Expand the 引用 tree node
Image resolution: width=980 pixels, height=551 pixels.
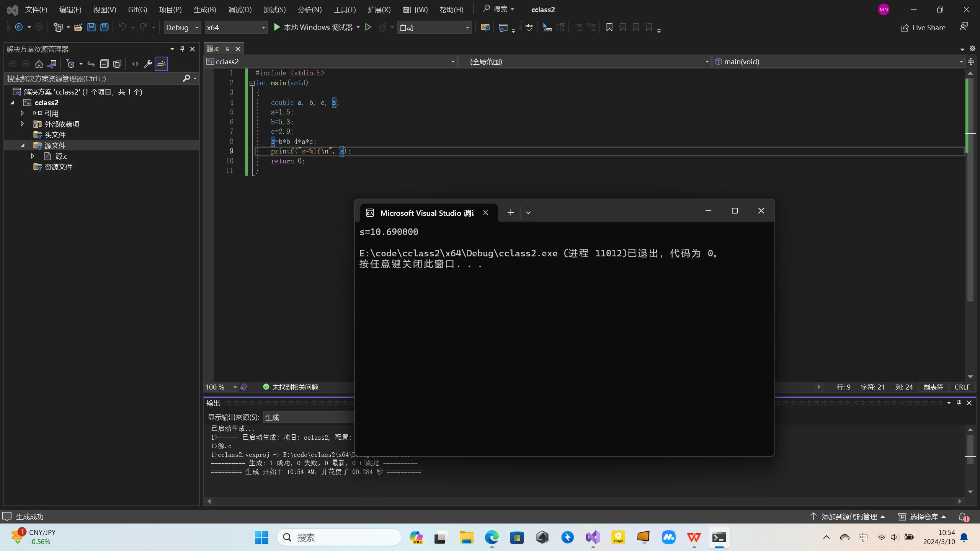[22, 113]
